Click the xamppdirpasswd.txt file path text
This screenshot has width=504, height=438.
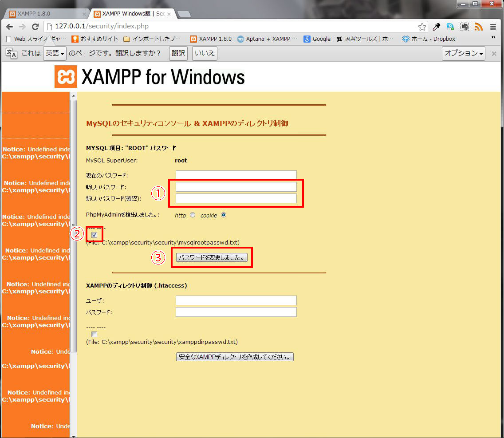point(162,342)
